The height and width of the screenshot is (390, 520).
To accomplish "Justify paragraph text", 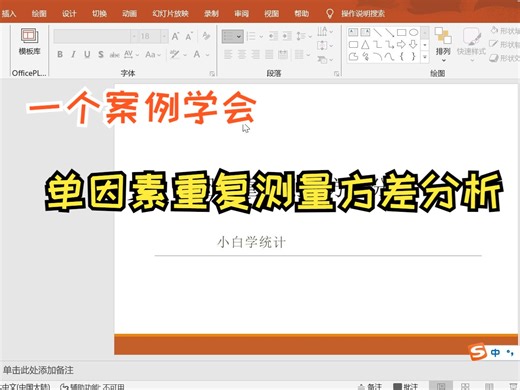I will pos(269,55).
